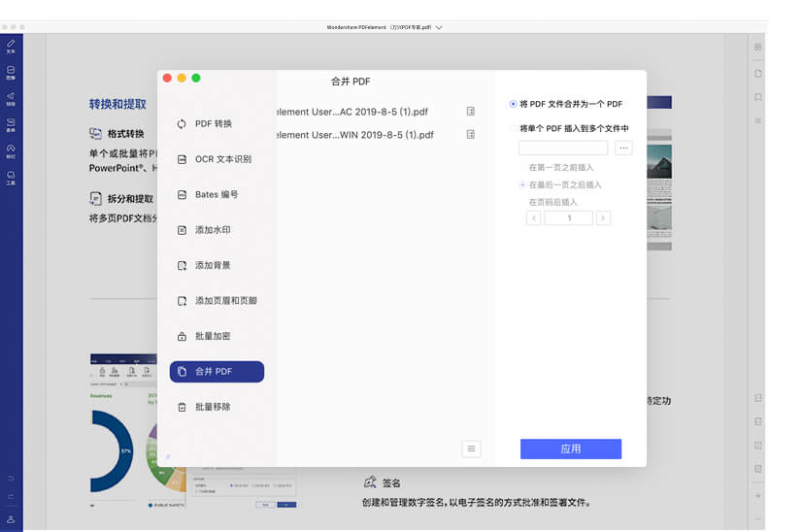Open the bookmark icon in right sidebar

click(x=757, y=97)
